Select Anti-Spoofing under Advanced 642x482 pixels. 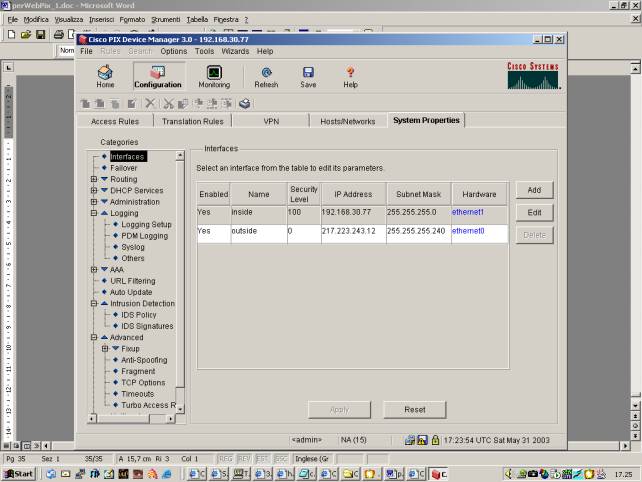pyautogui.click(x=144, y=360)
